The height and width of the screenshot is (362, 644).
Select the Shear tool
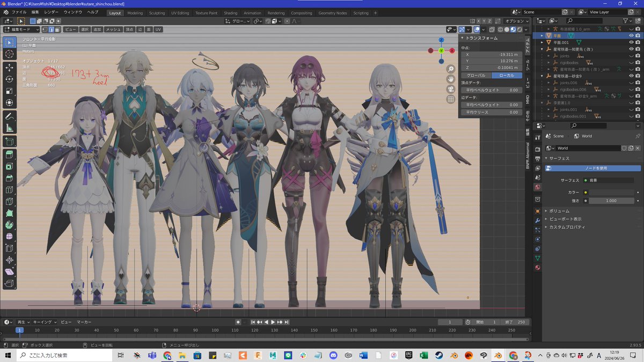[10, 272]
